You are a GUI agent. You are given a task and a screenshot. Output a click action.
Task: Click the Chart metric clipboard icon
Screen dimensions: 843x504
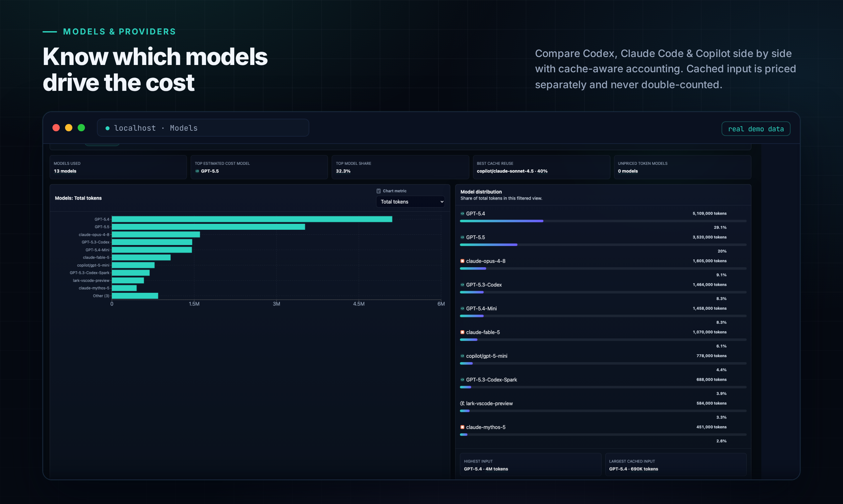pyautogui.click(x=378, y=191)
